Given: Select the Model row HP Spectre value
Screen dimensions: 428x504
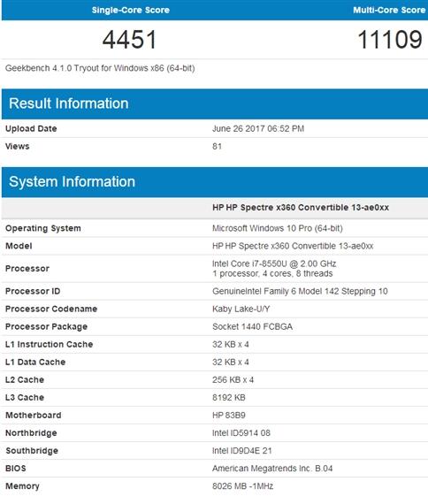Looking at the screenshot, I should tap(293, 246).
